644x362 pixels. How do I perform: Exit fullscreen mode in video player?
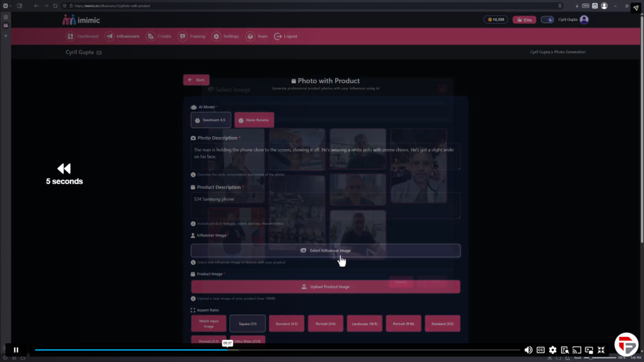coord(601,350)
